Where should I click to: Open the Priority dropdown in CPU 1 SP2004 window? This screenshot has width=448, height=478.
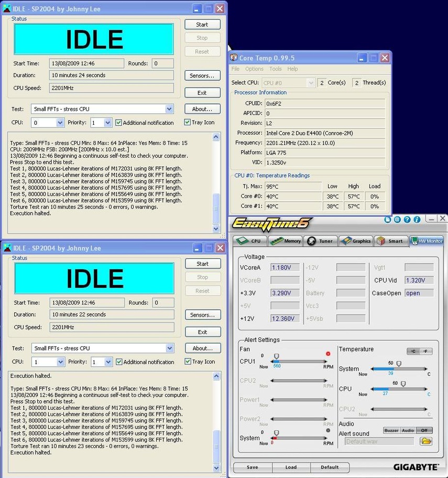pyautogui.click(x=108, y=362)
